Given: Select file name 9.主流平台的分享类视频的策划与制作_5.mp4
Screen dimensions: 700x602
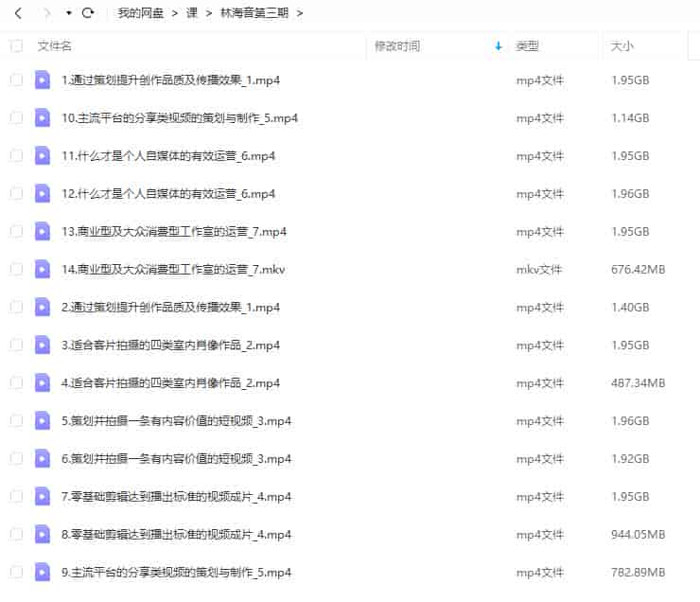Looking at the screenshot, I should [x=176, y=573].
